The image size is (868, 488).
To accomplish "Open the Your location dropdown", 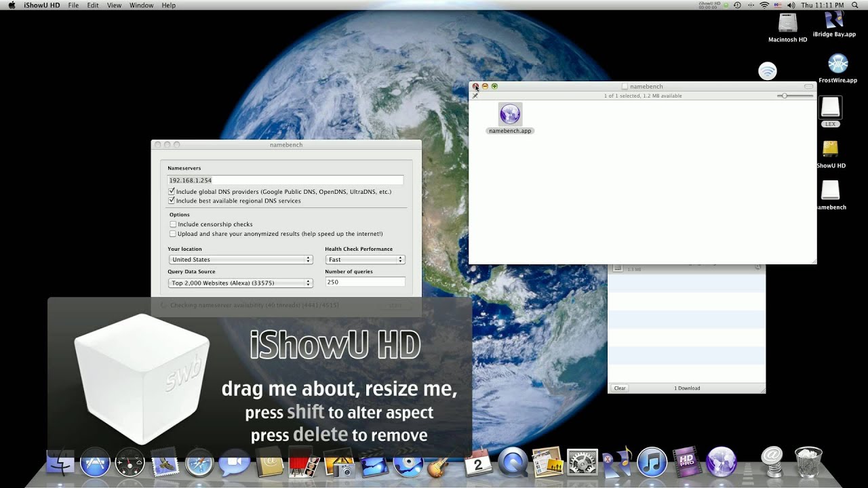I will 241,260.
